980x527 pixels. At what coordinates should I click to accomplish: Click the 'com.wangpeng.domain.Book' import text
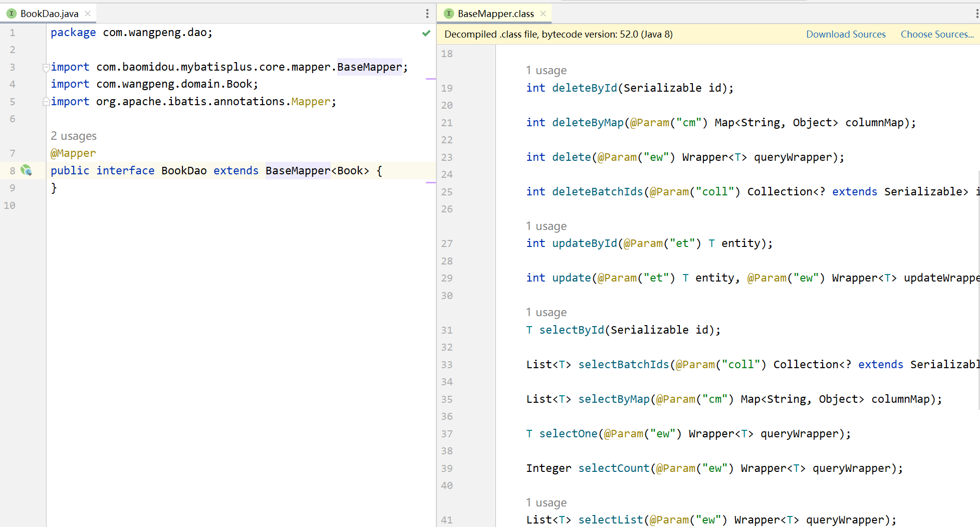pyautogui.click(x=174, y=84)
